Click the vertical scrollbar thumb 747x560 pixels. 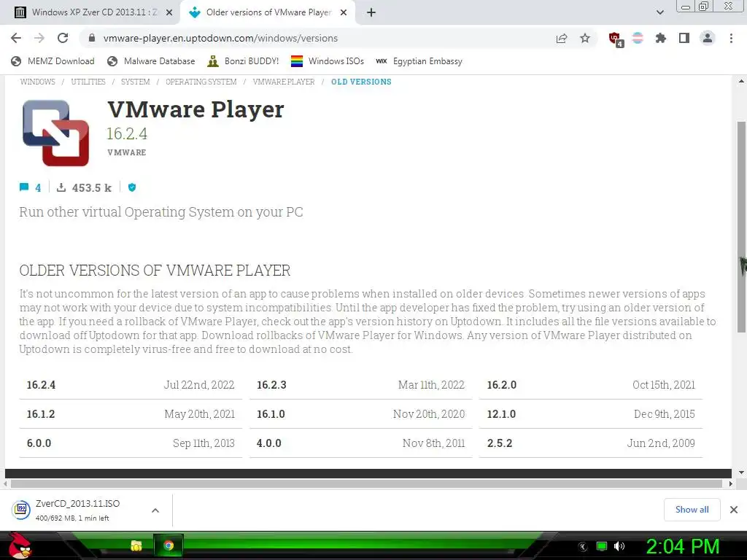(x=741, y=227)
